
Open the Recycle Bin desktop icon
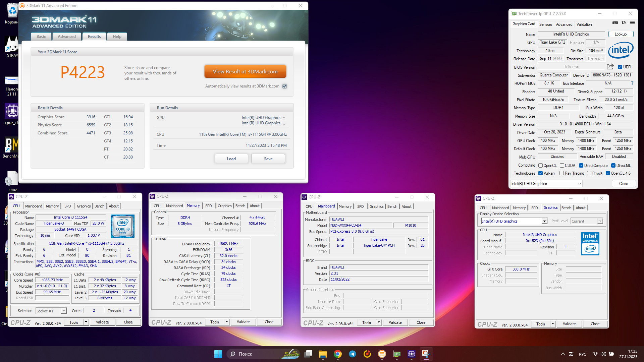coord(12,13)
